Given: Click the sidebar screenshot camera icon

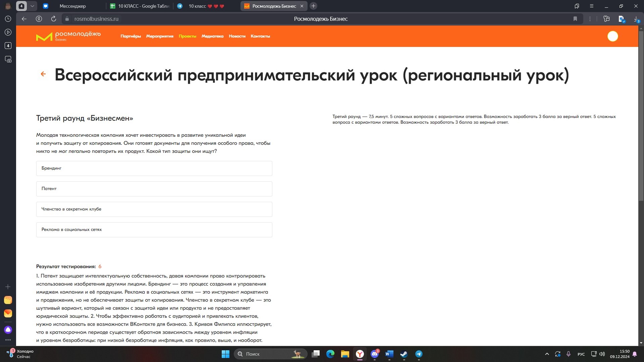Looking at the screenshot, I should click(8, 59).
